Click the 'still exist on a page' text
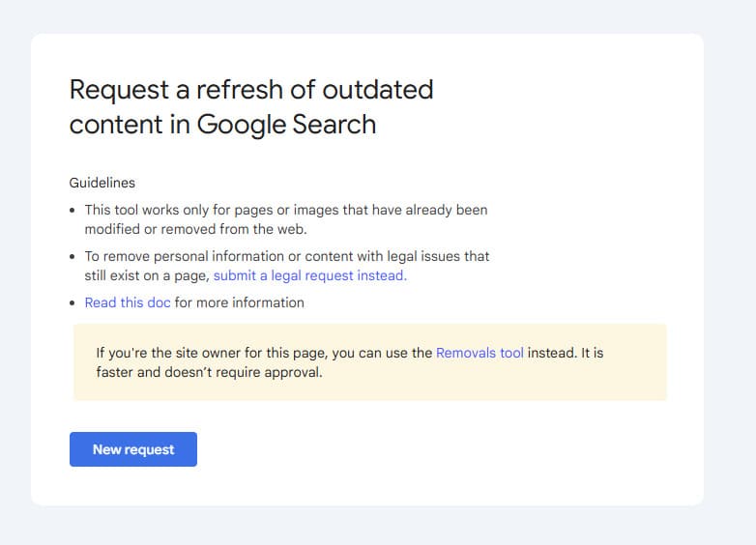Screen dimensions: 756x545 [x=147, y=275]
